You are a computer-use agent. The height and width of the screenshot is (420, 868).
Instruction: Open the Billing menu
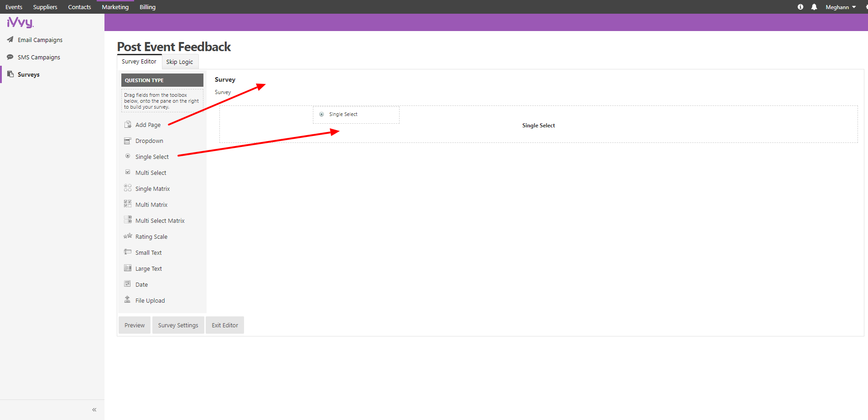147,7
